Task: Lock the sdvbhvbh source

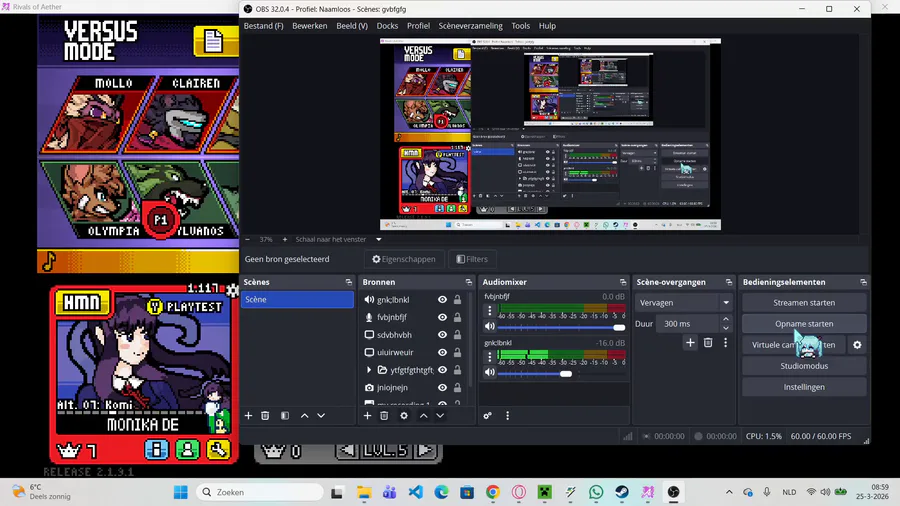Action: pyautogui.click(x=457, y=334)
